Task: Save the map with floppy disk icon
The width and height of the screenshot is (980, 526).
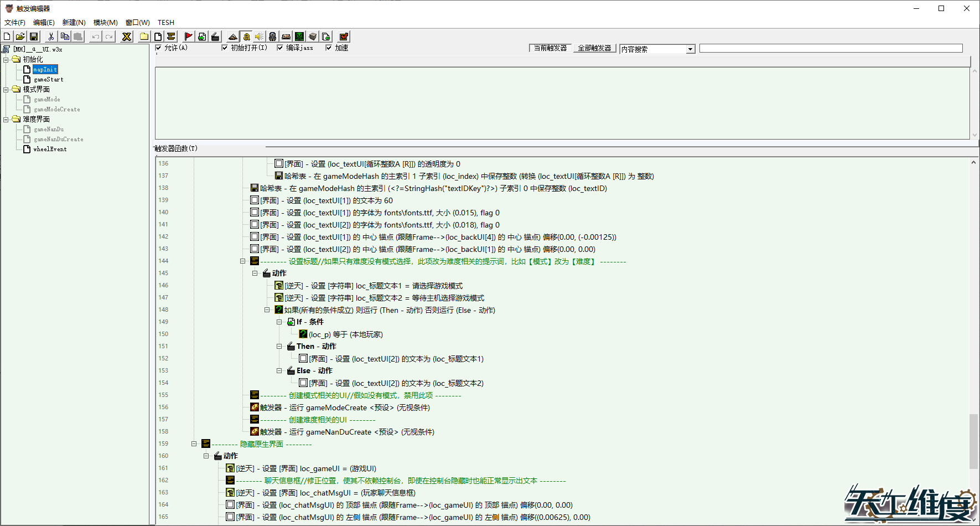Action: 34,37
